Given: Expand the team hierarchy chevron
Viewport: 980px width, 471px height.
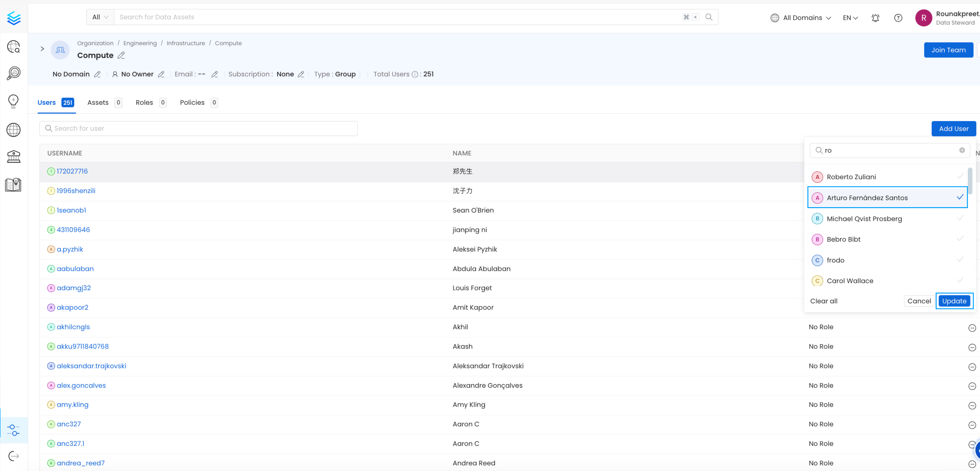Looking at the screenshot, I should coord(42,49).
